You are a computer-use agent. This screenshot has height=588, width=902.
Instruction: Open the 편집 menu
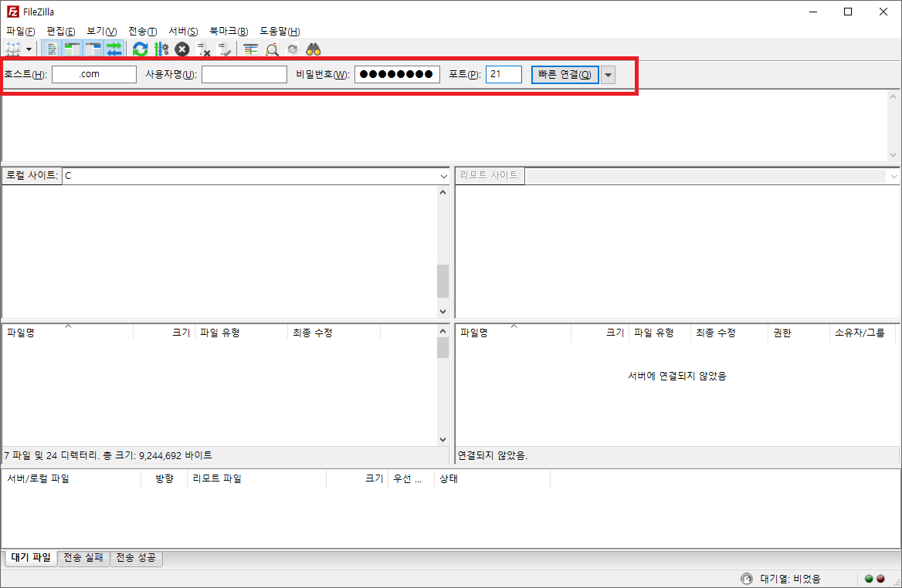pos(60,31)
